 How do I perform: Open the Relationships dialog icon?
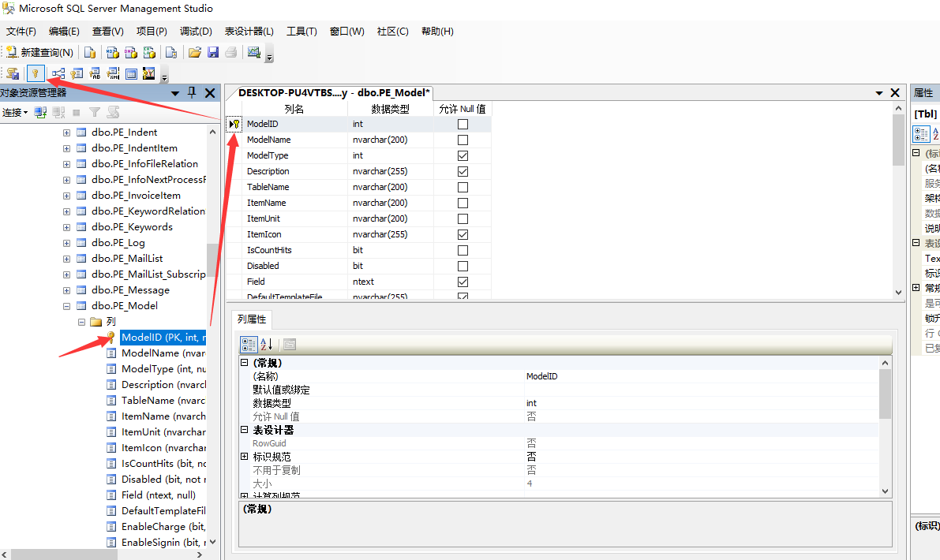click(x=58, y=73)
